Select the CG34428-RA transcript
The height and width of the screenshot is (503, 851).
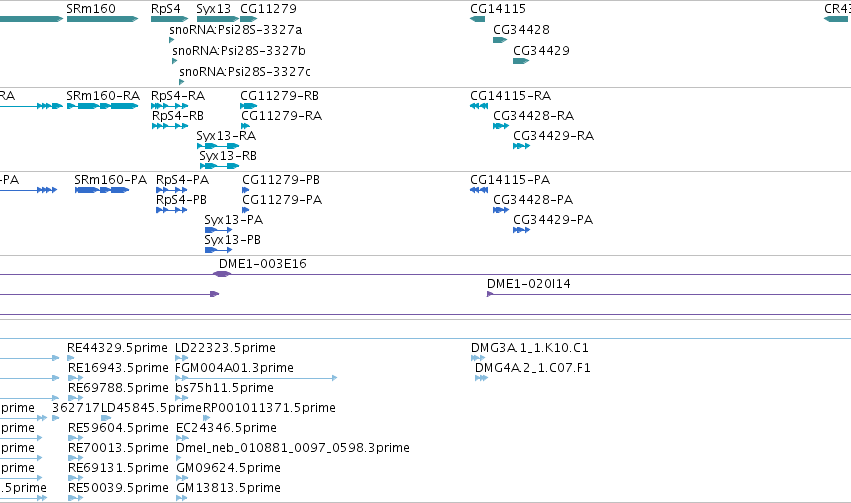click(501, 126)
